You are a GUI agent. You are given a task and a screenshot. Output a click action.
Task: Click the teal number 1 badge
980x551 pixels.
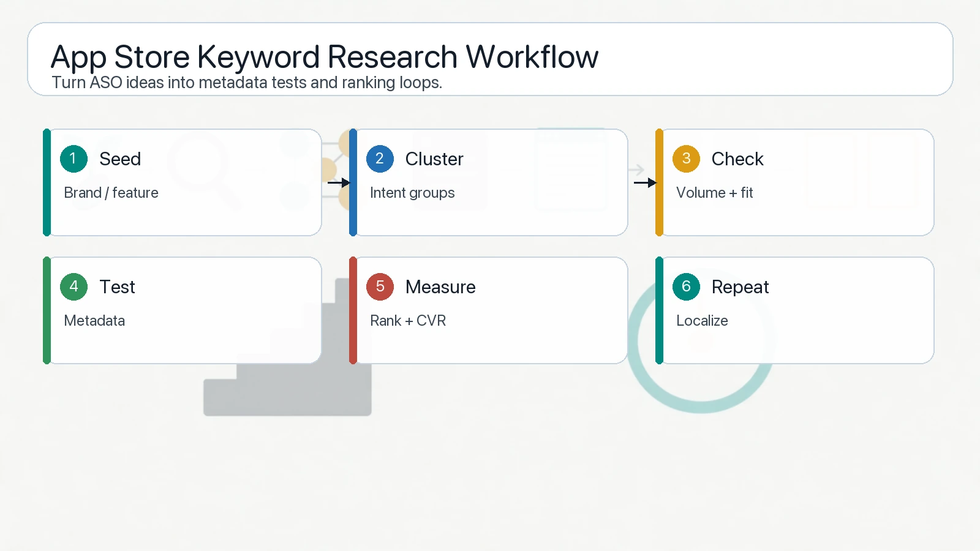pyautogui.click(x=73, y=159)
